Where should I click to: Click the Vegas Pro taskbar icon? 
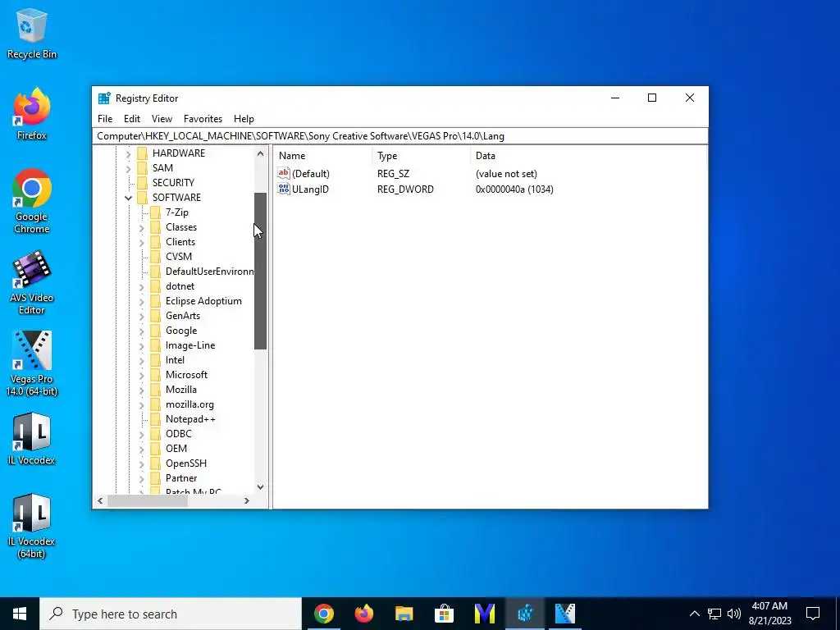click(x=564, y=614)
